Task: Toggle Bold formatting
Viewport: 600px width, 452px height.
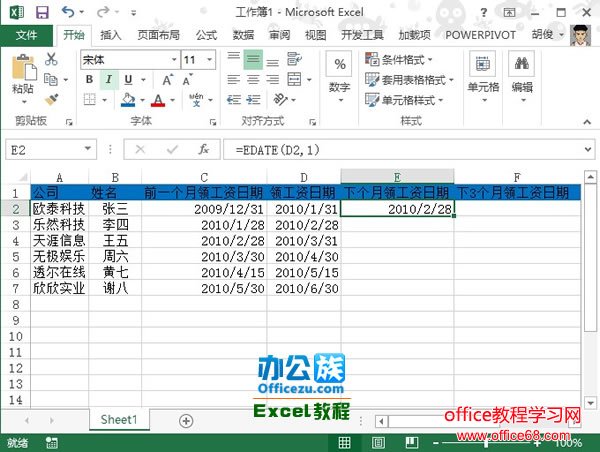Action: pos(90,80)
